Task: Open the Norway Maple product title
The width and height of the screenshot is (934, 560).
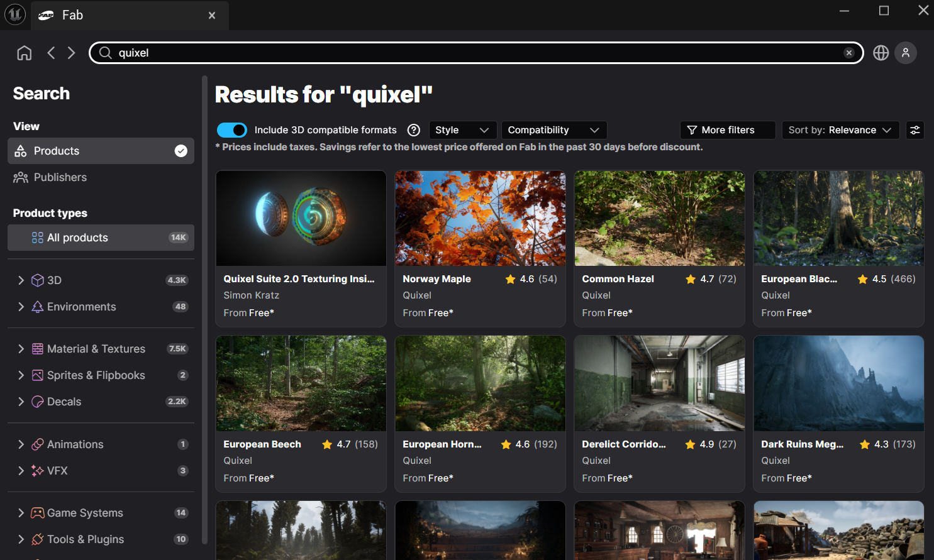Action: click(436, 279)
